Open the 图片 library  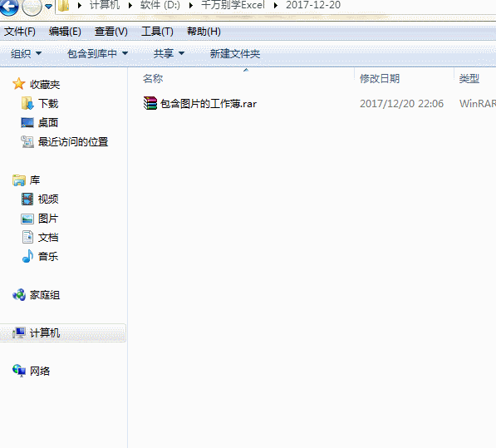point(48,219)
